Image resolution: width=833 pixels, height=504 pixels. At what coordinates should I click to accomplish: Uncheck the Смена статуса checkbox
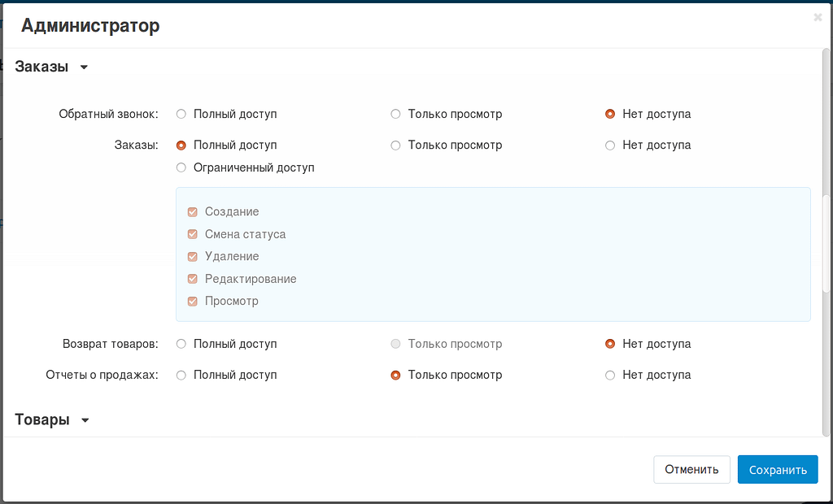tap(193, 234)
